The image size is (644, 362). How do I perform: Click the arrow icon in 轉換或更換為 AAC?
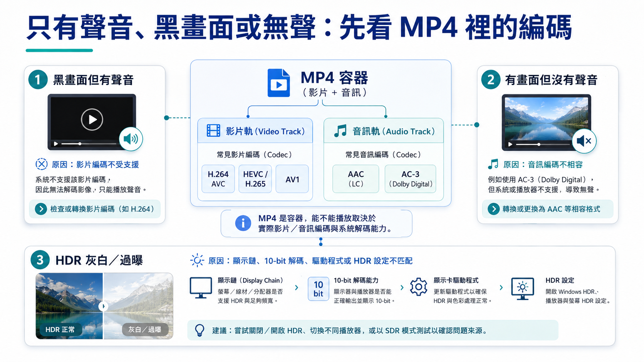pos(493,209)
